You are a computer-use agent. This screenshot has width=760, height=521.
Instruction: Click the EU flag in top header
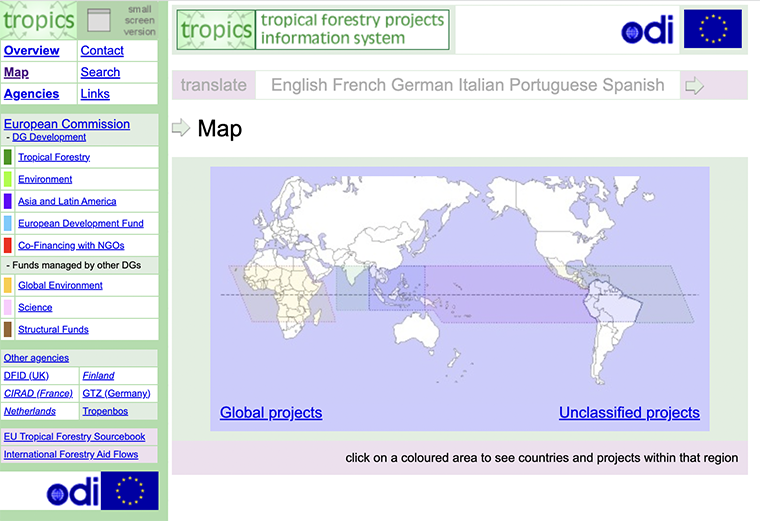(712, 29)
